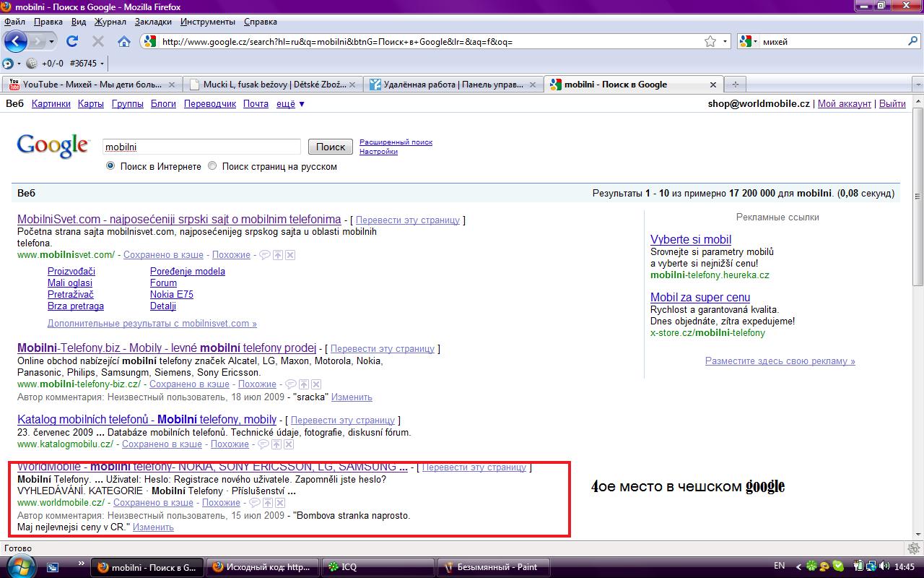
Task: Expand the 'ещё' dropdown in Google navigation
Action: (290, 103)
